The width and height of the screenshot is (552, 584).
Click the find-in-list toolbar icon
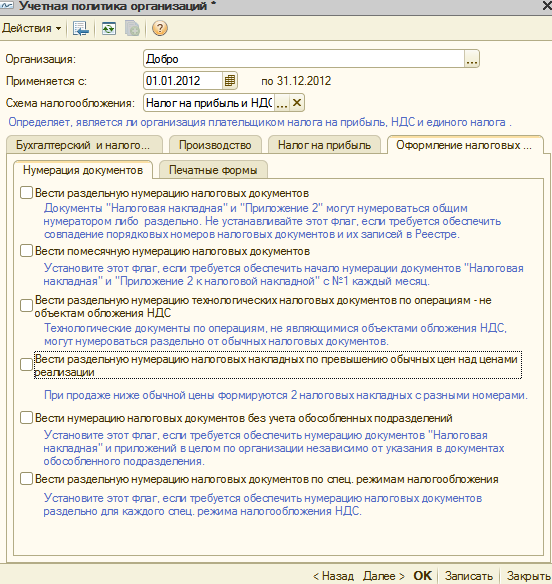81,29
